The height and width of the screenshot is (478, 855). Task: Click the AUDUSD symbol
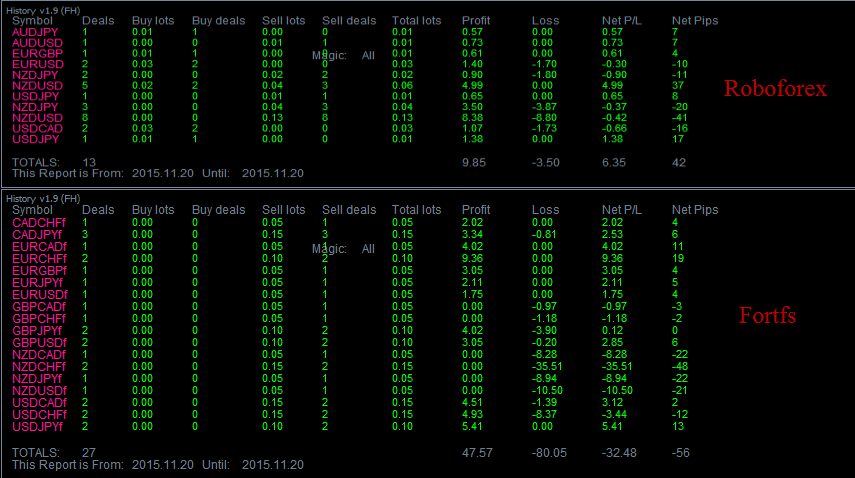(37, 43)
